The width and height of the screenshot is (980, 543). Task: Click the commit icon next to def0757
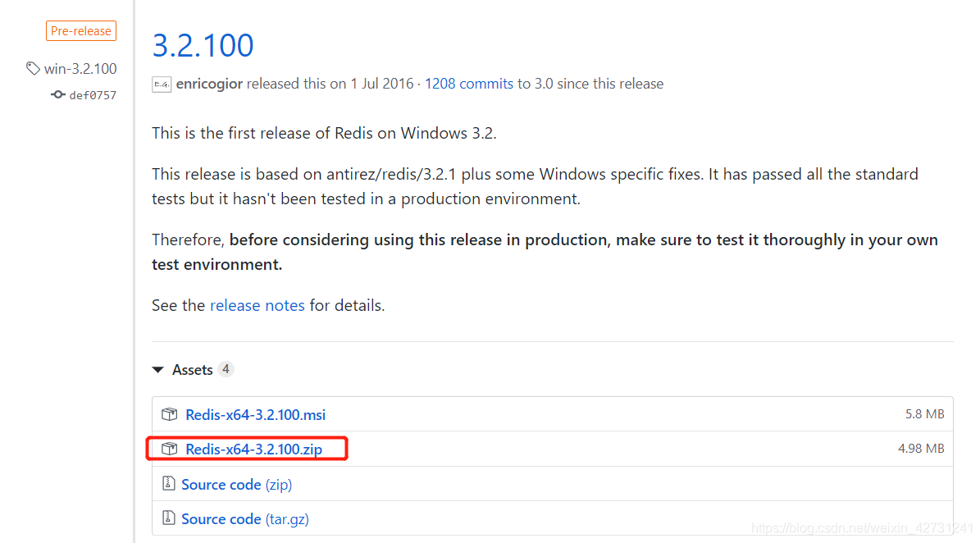[x=58, y=95]
